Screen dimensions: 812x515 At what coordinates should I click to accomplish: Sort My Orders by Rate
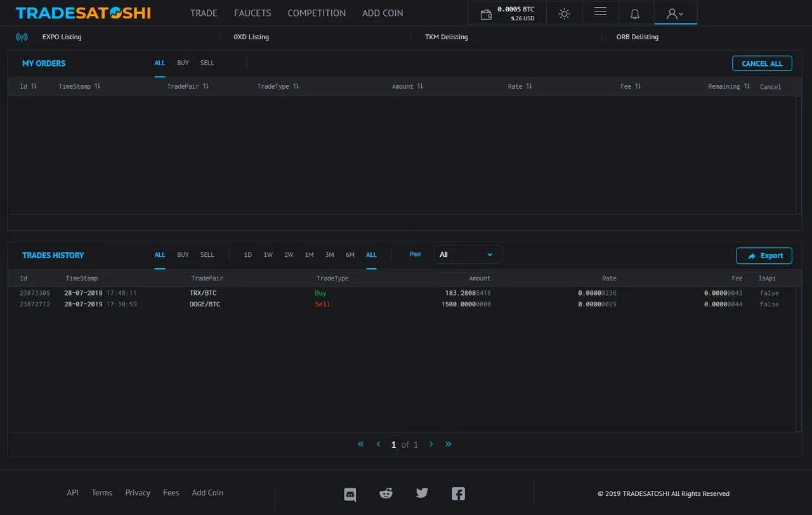click(x=520, y=86)
